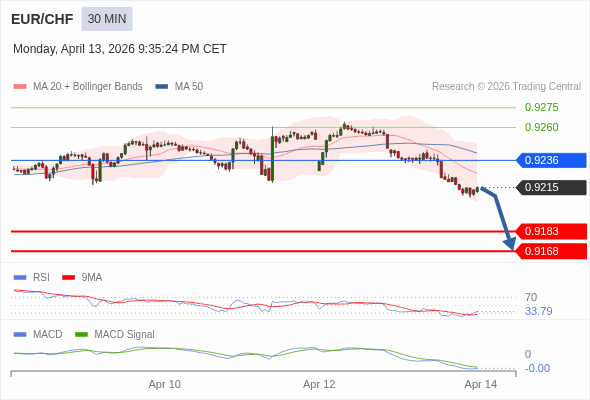Click the MACD value -0.00
590x400 pixels.
(x=537, y=368)
